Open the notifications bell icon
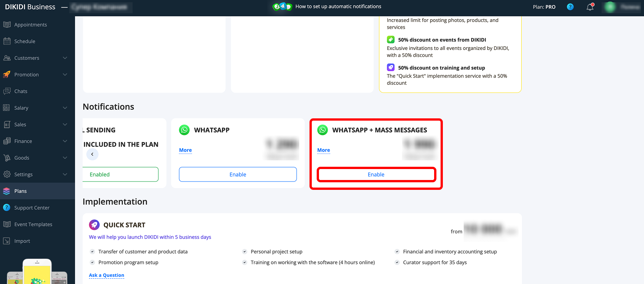 point(590,7)
